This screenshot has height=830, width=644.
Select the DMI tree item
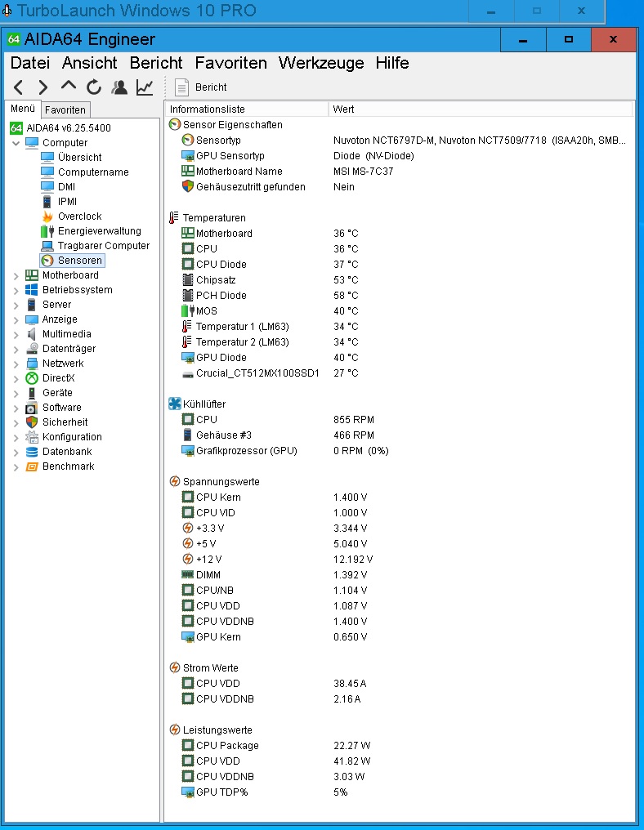pyautogui.click(x=58, y=187)
